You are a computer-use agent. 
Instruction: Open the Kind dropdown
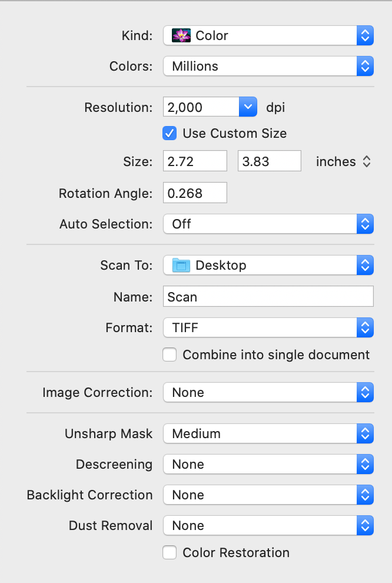tap(365, 35)
